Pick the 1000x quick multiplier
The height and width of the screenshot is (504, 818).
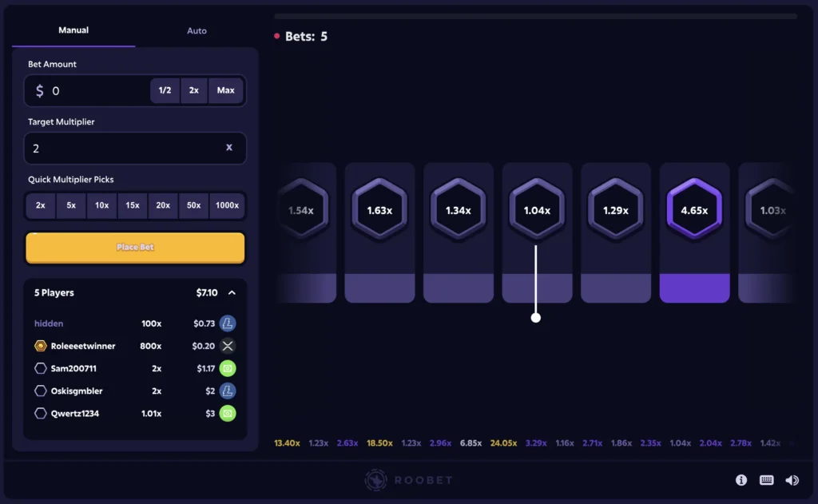tap(227, 205)
